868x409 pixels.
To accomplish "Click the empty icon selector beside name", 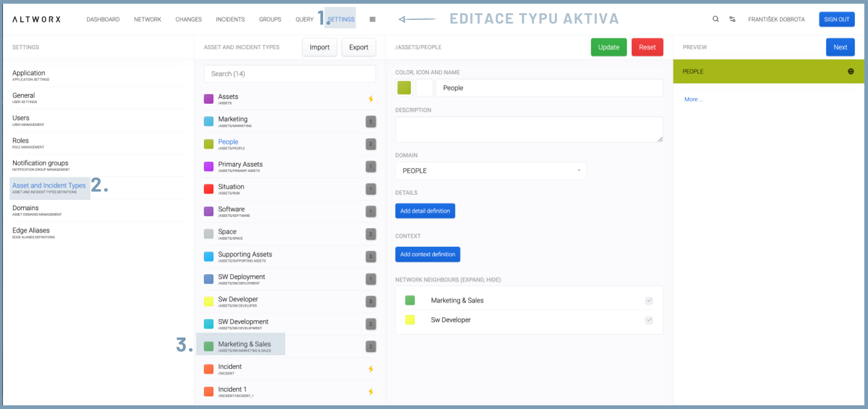I will pyautogui.click(x=424, y=88).
